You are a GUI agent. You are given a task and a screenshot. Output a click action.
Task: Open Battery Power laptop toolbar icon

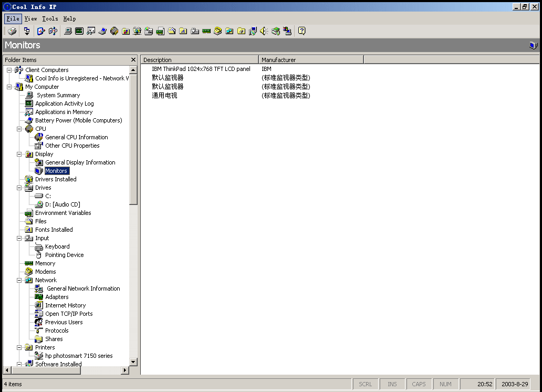click(102, 31)
